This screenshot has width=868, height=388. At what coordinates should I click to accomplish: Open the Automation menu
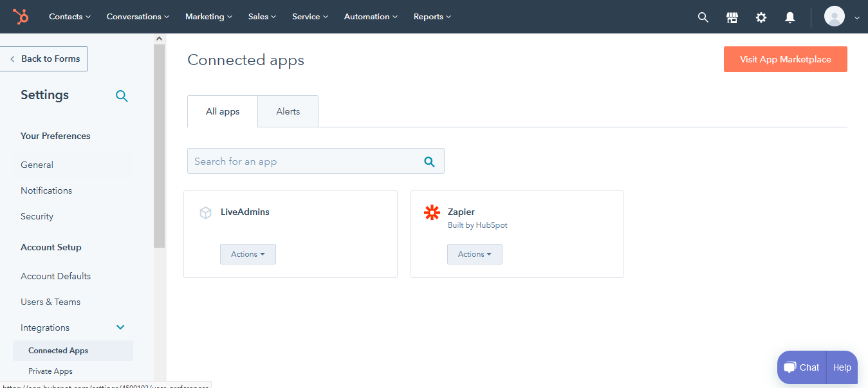pos(371,17)
